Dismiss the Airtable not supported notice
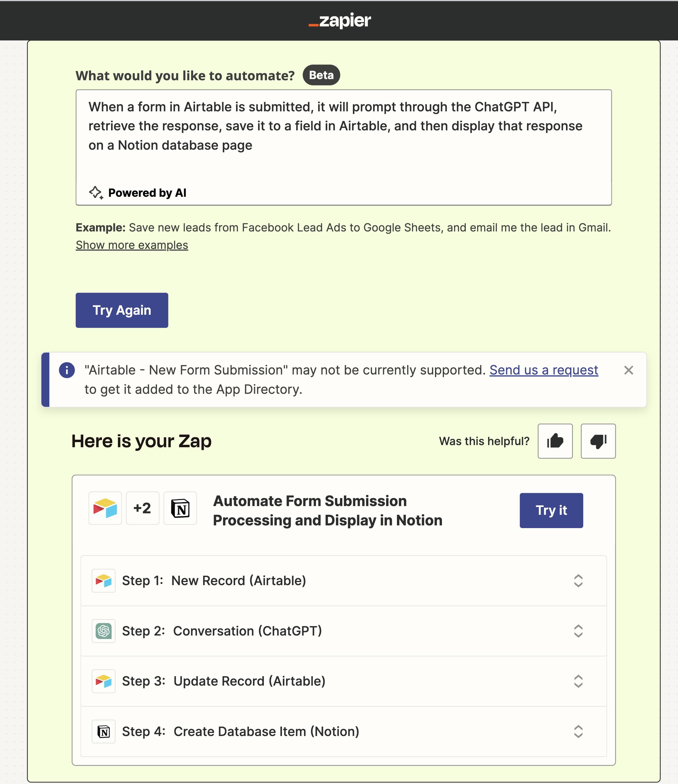The image size is (678, 784). (628, 370)
